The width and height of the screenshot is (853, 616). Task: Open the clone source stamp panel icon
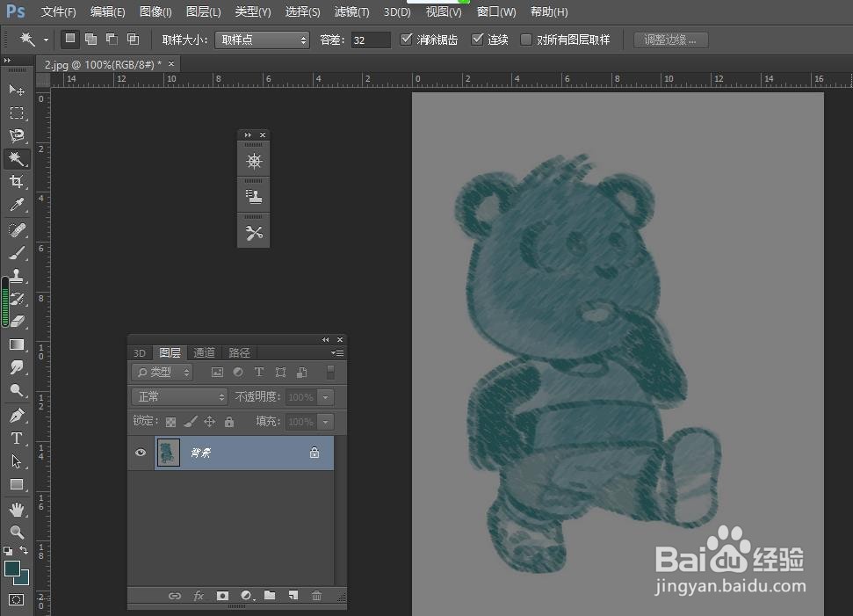[254, 197]
